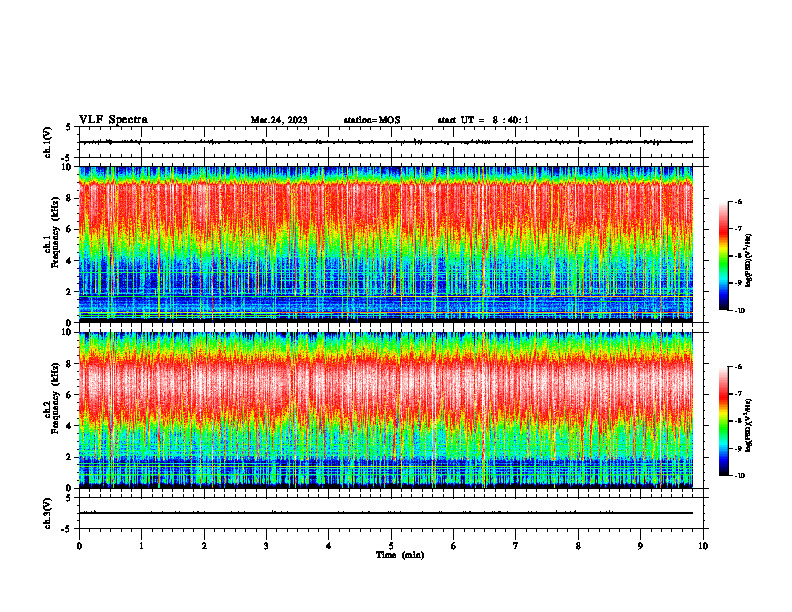This screenshot has width=792, height=612.
Task: Click the 'ch.1(V)' waveform axis label
Action: click(x=48, y=142)
